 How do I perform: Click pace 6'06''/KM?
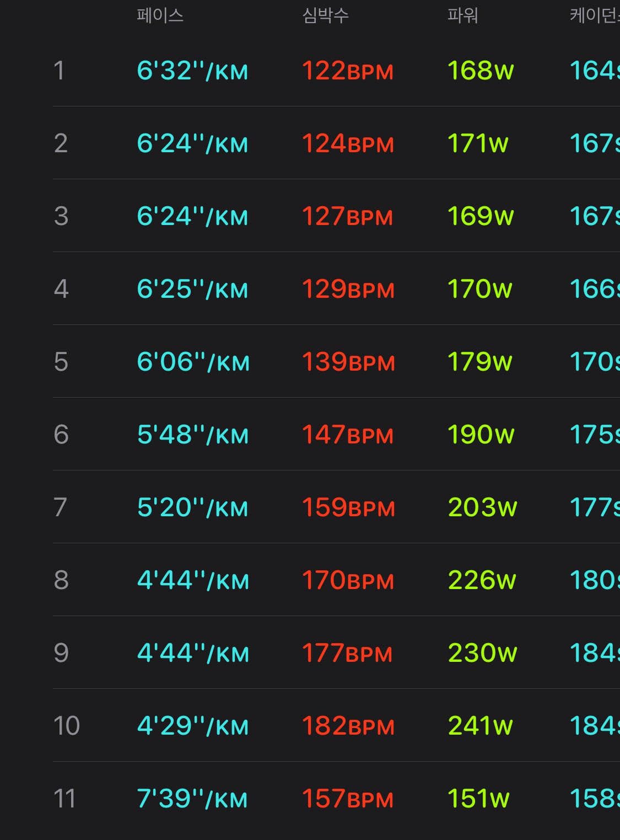pos(193,362)
